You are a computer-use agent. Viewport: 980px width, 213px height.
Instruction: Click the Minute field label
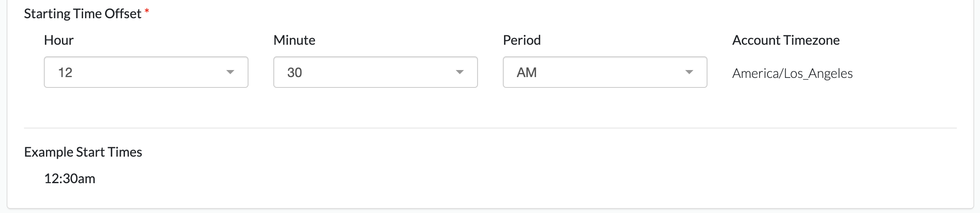coord(294,40)
